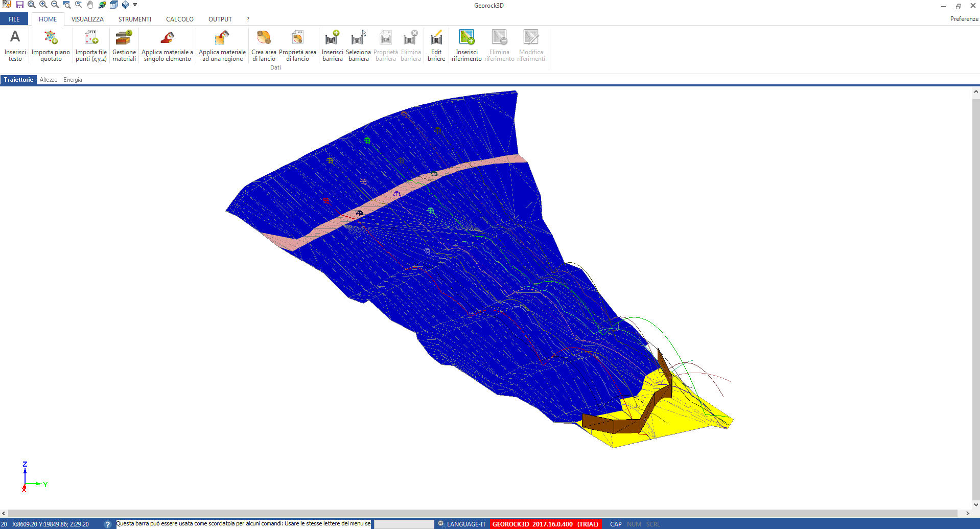Screen dimensions: 980x529
Task: Click the zoom out magnifier icon
Action: pyautogui.click(x=55, y=5)
